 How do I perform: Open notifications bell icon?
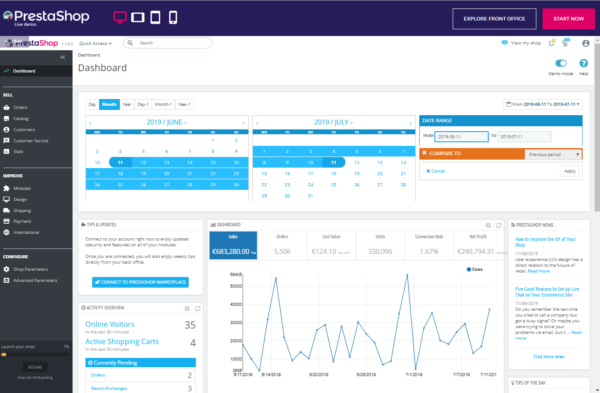point(551,43)
